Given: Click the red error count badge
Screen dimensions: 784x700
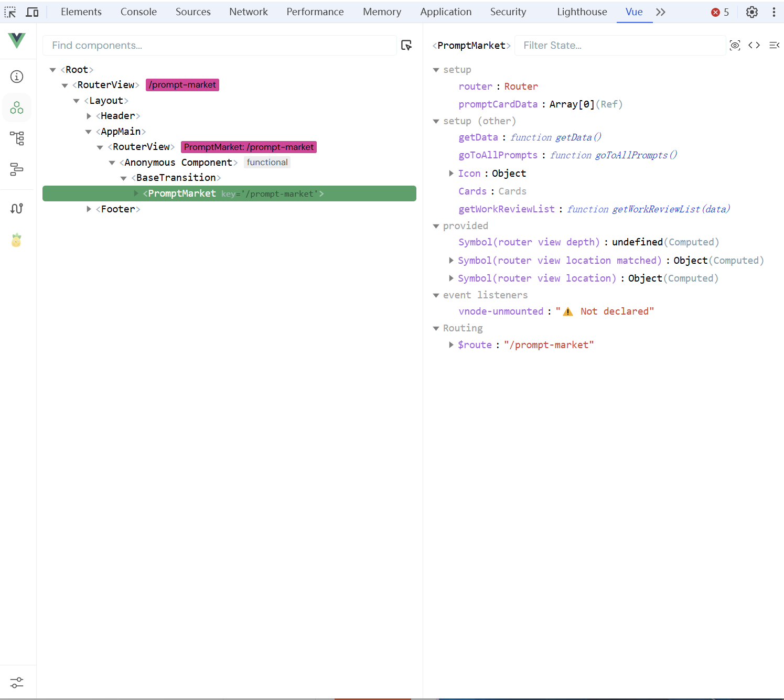Looking at the screenshot, I should coord(720,12).
